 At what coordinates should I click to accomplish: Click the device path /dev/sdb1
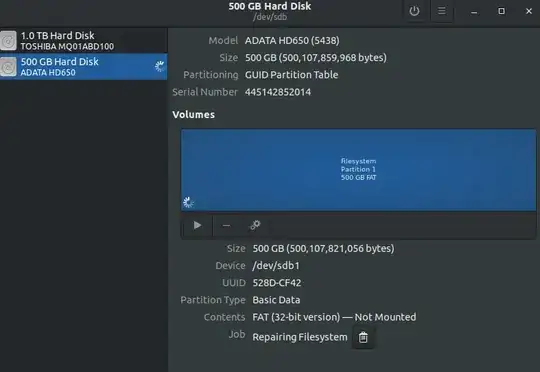point(276,266)
